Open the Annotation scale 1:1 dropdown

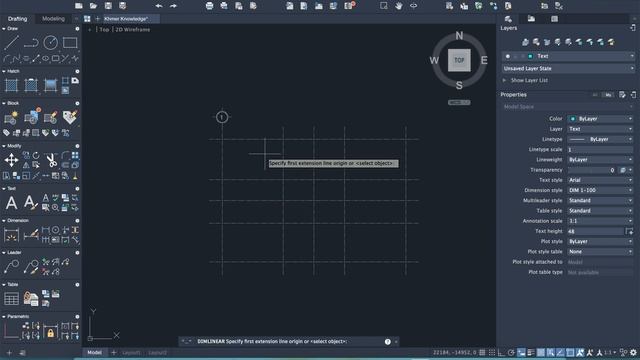point(600,221)
